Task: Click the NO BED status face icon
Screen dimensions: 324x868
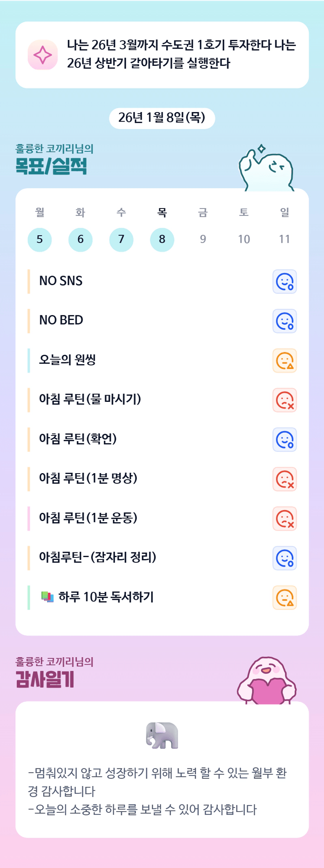Action: pyautogui.click(x=284, y=321)
